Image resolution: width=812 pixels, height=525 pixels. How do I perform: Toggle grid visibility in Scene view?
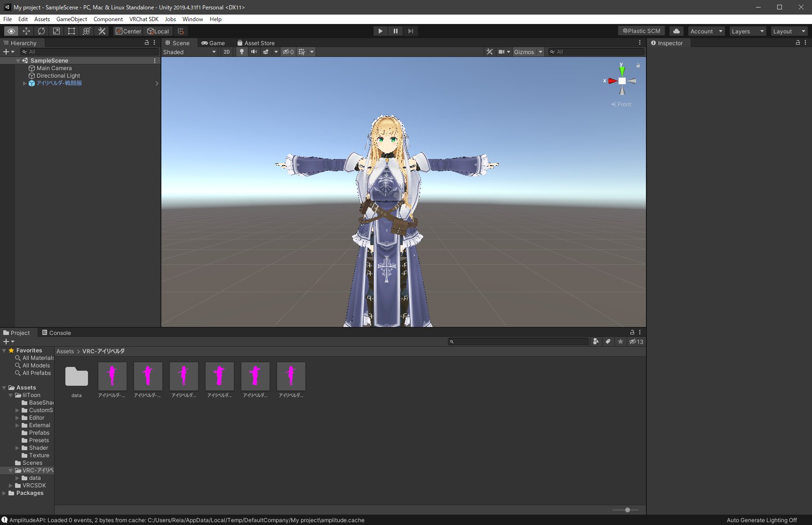302,52
